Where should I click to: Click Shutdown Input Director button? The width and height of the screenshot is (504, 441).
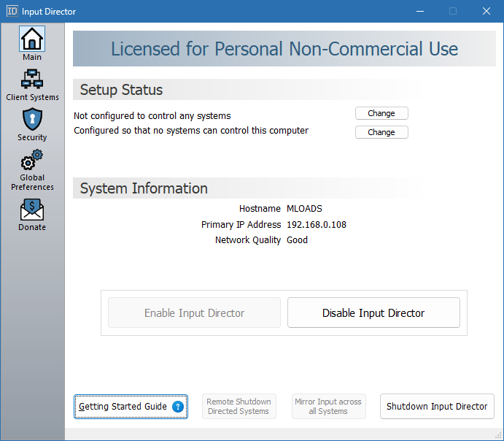click(437, 407)
